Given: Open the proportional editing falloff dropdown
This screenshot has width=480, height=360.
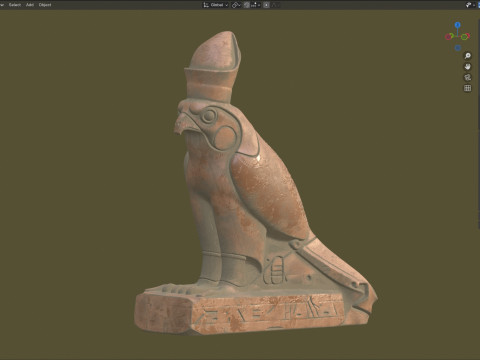Looking at the screenshot, I should [x=275, y=5].
